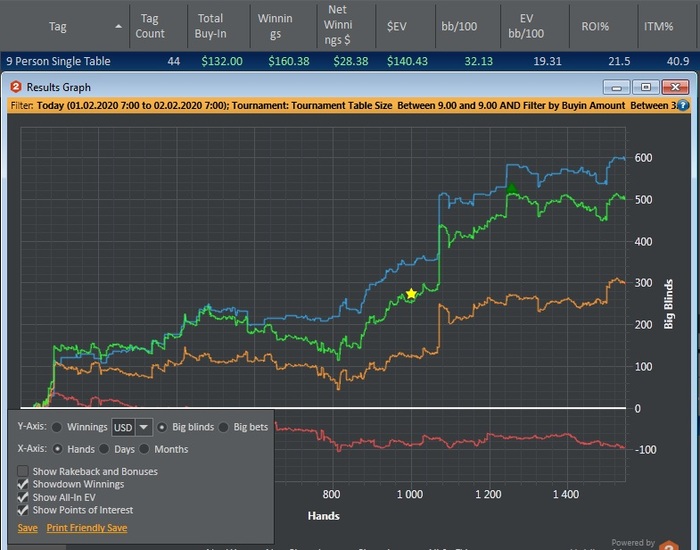This screenshot has height=550, width=700.
Task: Click the $28.38 Net Winnings cell
Action: pyautogui.click(x=351, y=61)
